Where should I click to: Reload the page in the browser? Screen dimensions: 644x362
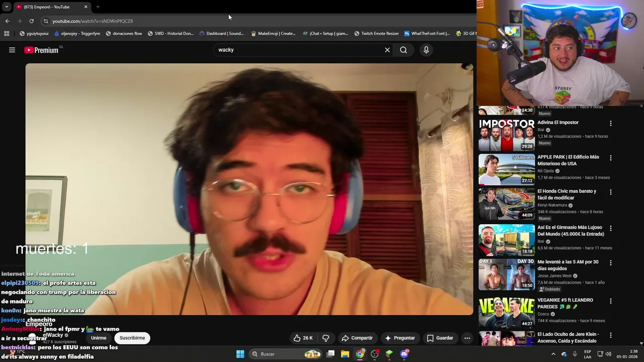tap(31, 21)
